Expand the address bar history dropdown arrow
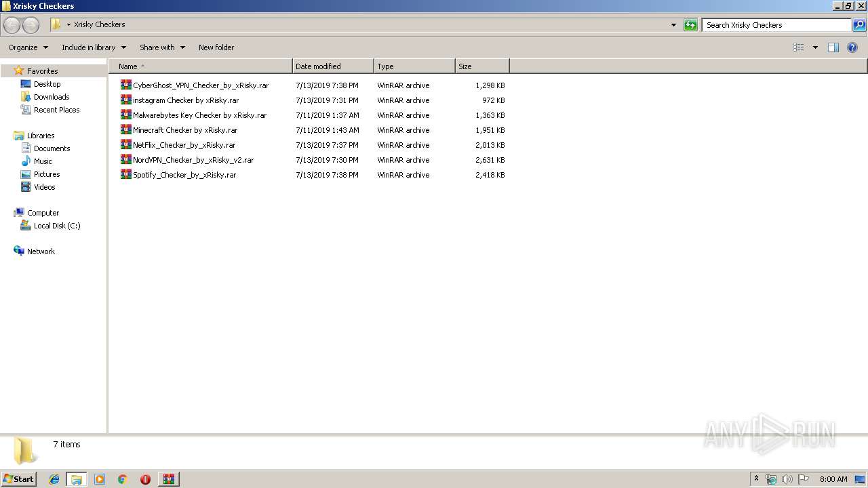The height and width of the screenshot is (488, 868). tap(673, 25)
